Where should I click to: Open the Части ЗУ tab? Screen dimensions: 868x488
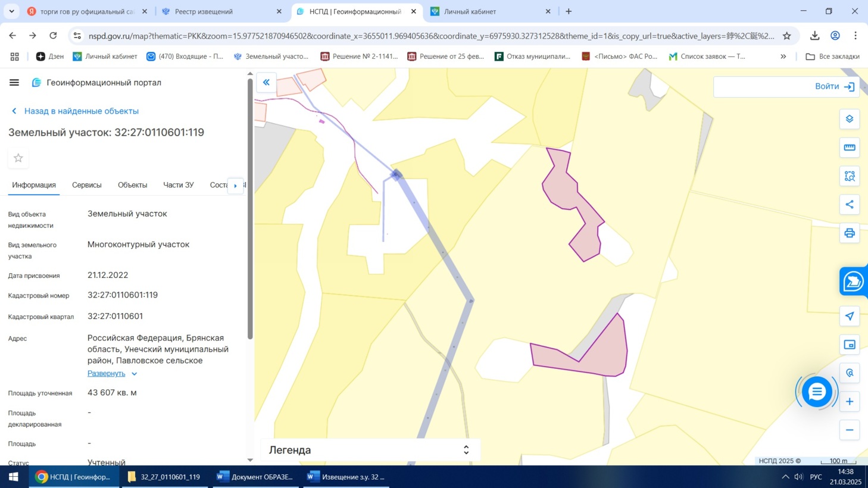pyautogui.click(x=178, y=185)
